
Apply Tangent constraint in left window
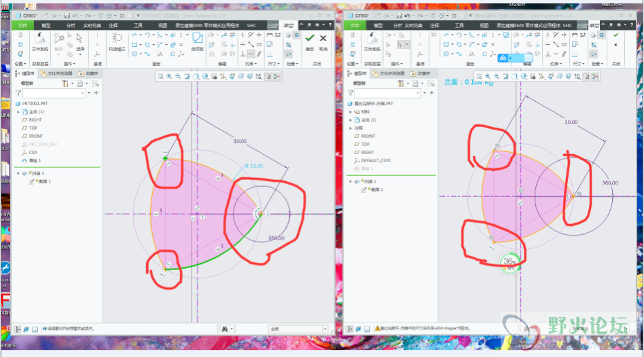coord(251,35)
